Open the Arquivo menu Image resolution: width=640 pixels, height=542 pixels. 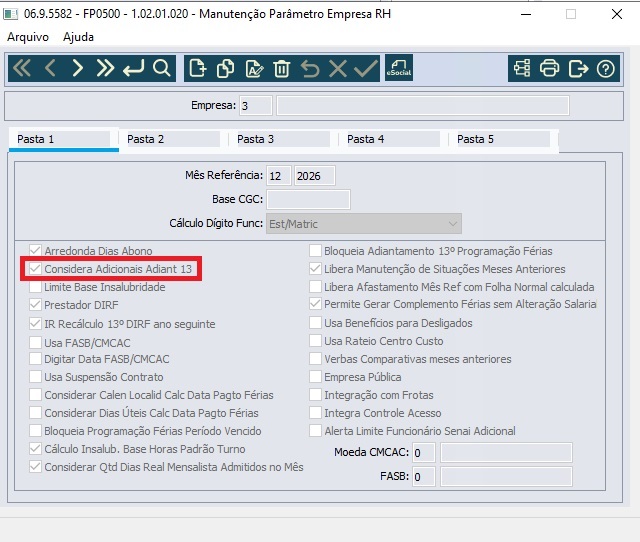(28, 37)
